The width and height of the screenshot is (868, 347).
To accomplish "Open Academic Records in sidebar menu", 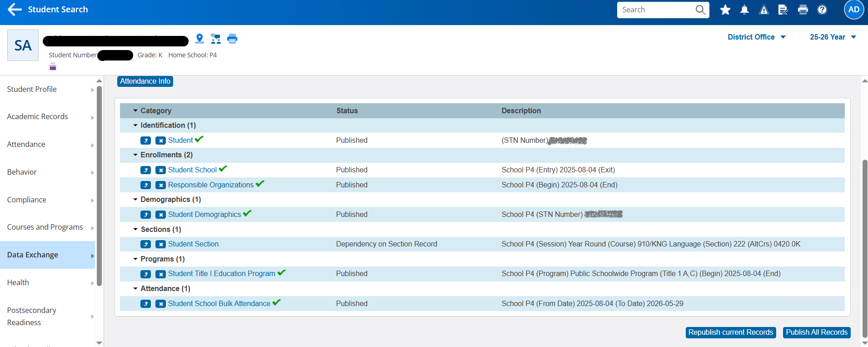I will [x=38, y=117].
